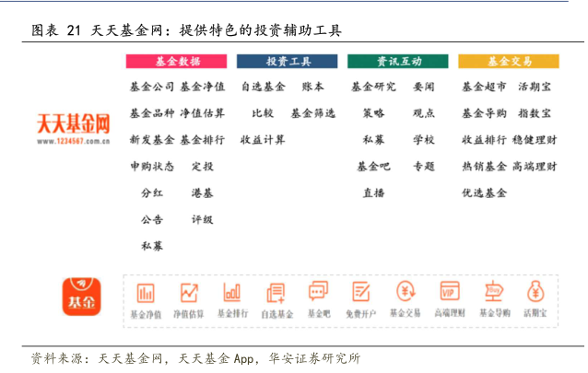
Task: Open the 净值估算 chart icon
Action: click(x=189, y=294)
